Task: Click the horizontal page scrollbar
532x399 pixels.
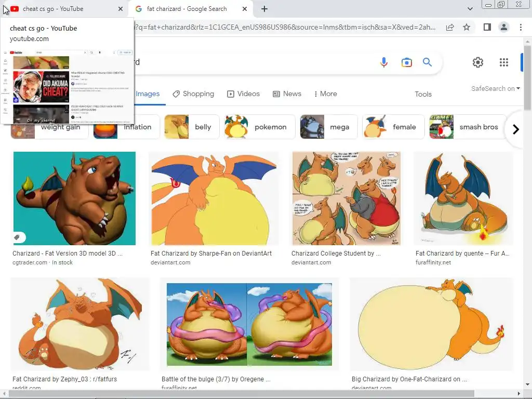Action: (x=241, y=394)
